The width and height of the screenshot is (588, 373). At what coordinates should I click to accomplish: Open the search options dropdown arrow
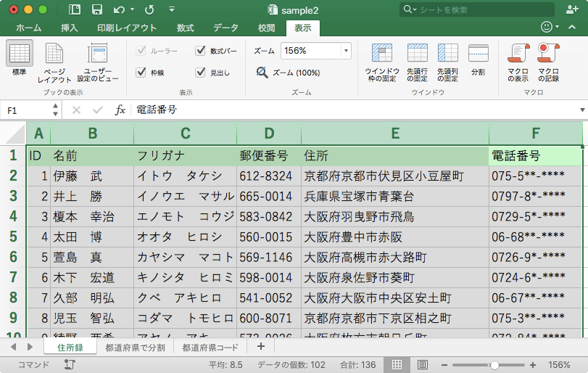pyautogui.click(x=415, y=9)
